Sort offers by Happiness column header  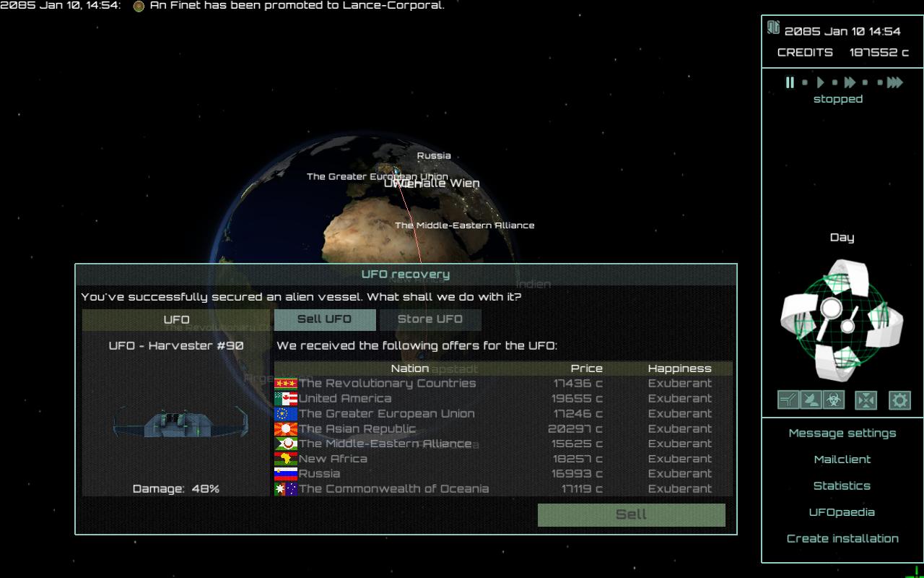click(680, 368)
